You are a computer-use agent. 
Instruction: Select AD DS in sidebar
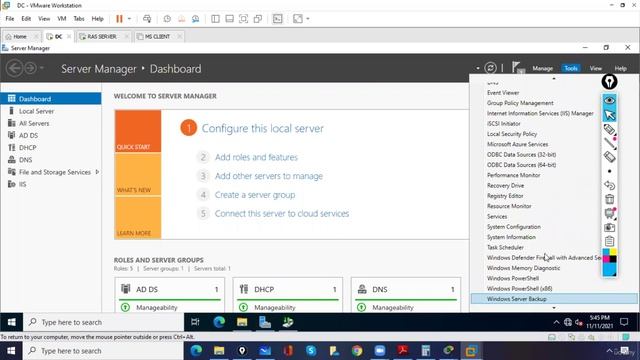(51, 136)
